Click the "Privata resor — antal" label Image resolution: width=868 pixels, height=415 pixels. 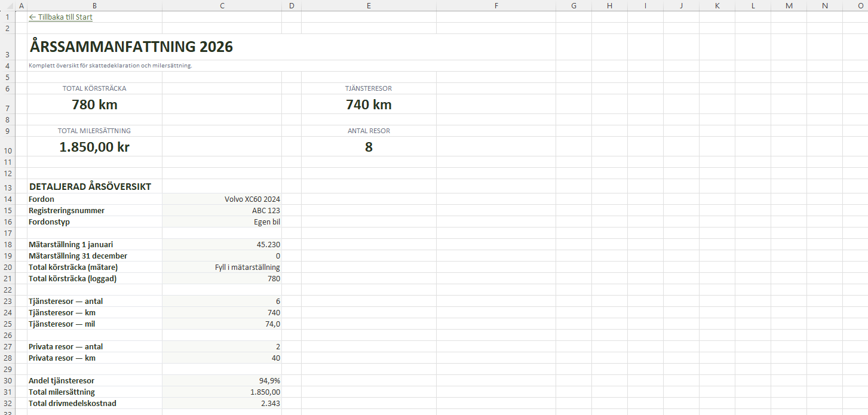click(x=66, y=347)
